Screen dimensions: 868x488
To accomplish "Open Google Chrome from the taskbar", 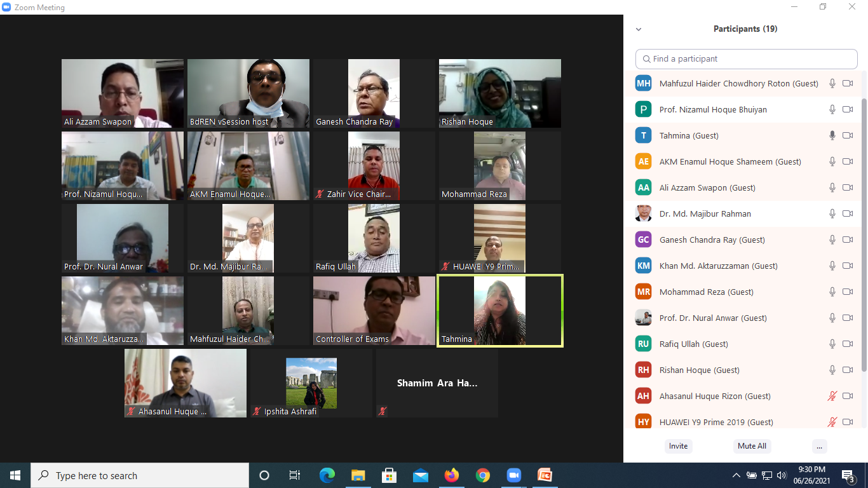I will [x=483, y=475].
